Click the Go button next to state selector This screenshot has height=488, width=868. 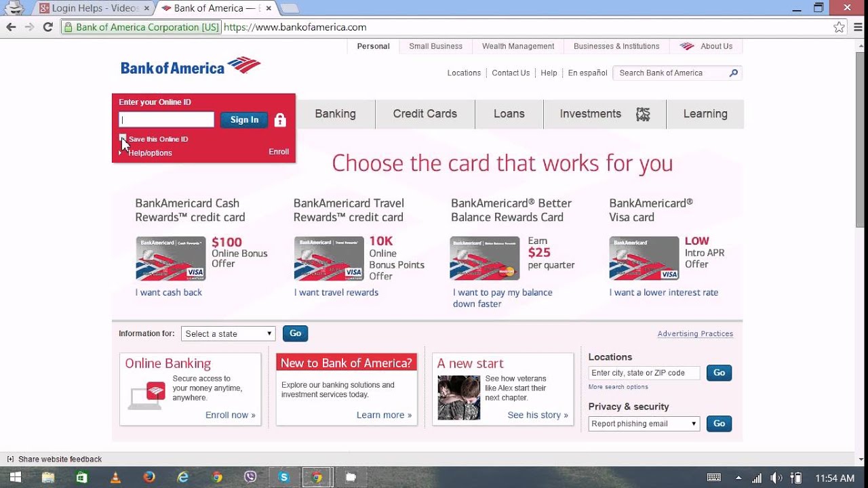pyautogui.click(x=295, y=333)
